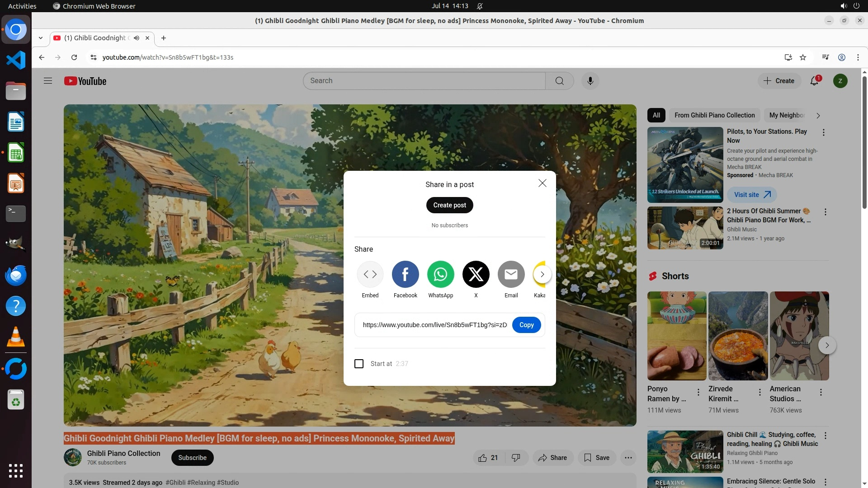Share via the WhatsApp icon
Screen dimensions: 868x488
point(440,274)
